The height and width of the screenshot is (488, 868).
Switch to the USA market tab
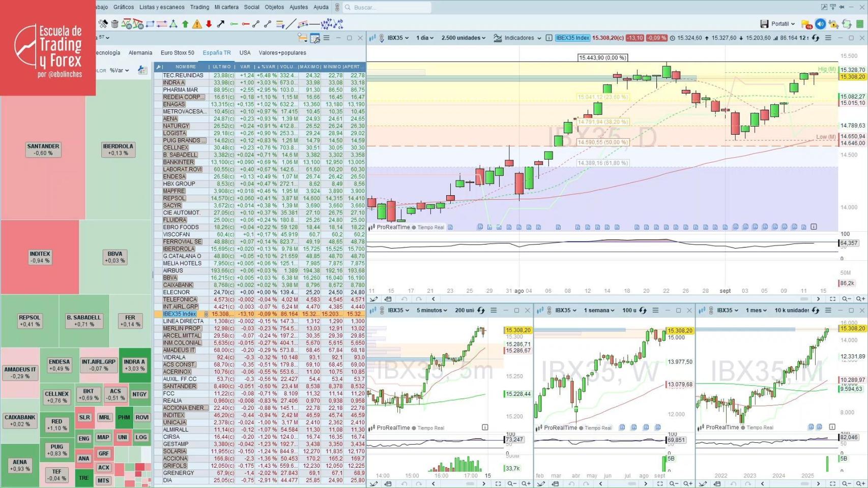[245, 53]
